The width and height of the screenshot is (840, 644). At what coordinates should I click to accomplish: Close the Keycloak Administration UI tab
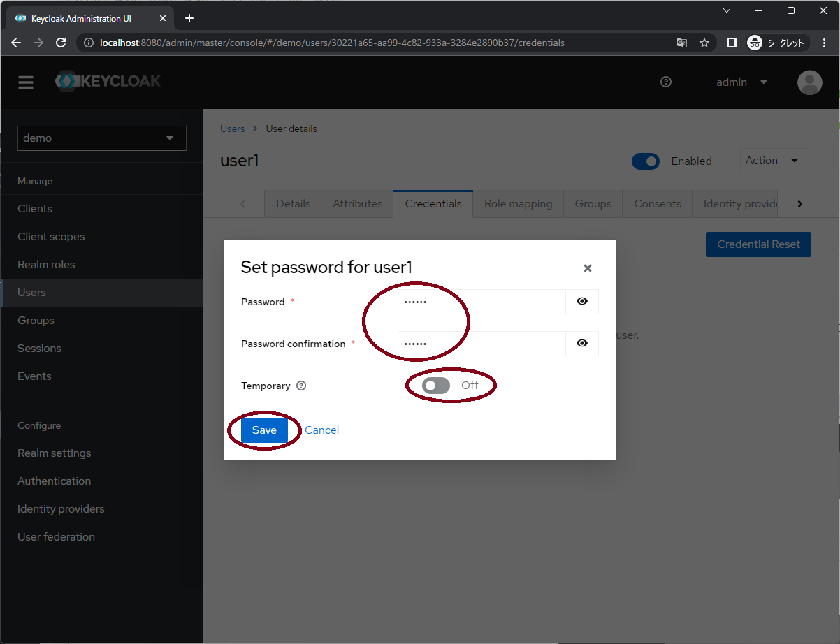(x=163, y=18)
